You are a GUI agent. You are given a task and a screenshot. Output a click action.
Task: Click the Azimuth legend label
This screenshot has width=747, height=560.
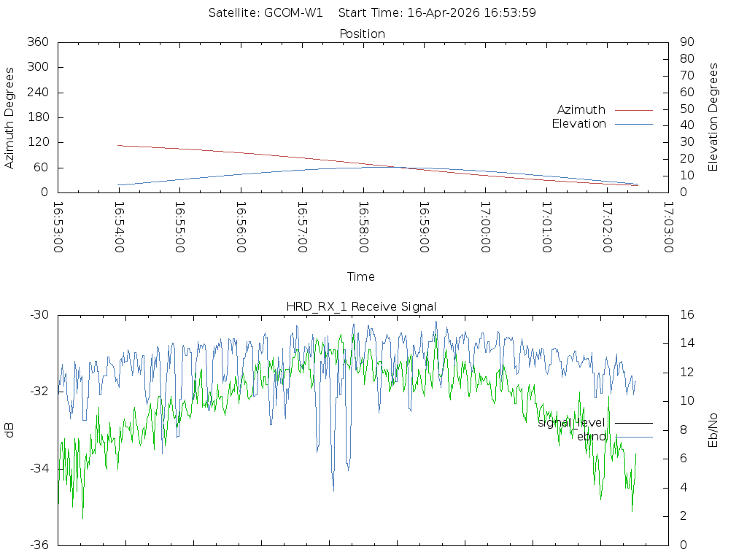click(581, 110)
